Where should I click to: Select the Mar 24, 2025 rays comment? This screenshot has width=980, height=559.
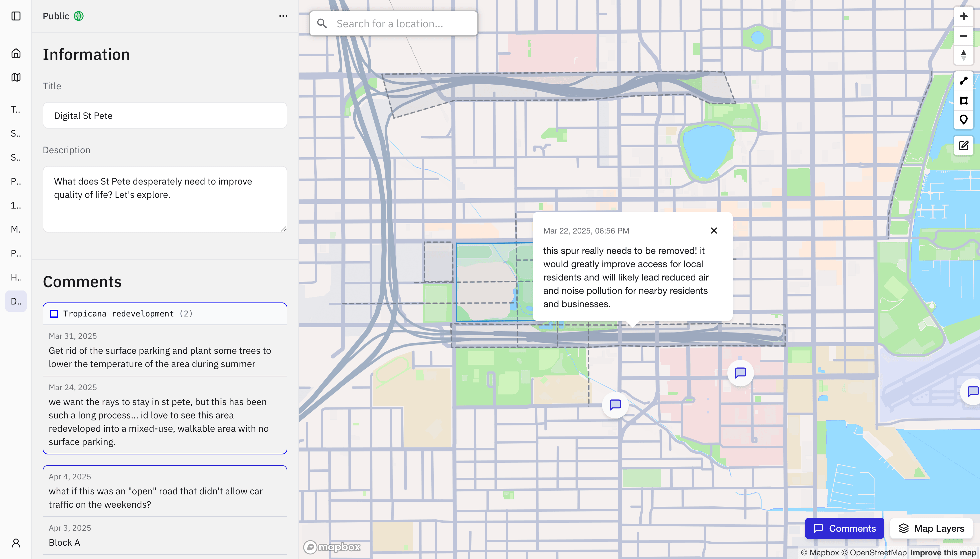[165, 415]
